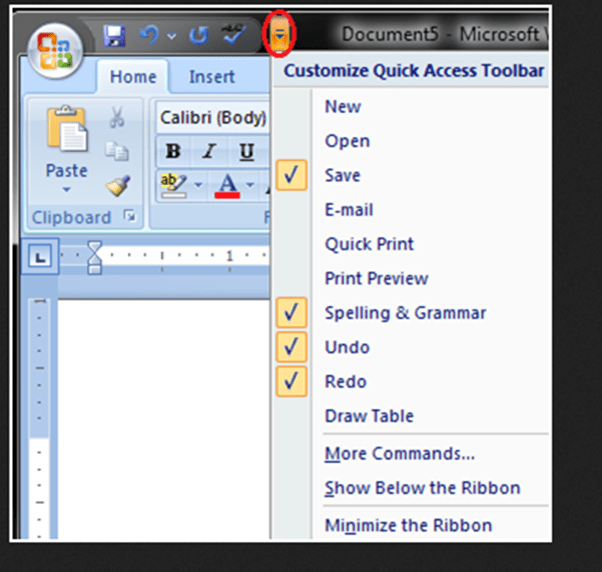Expand the Paste options arrow
Image resolution: width=602 pixels, height=572 pixels.
66,189
